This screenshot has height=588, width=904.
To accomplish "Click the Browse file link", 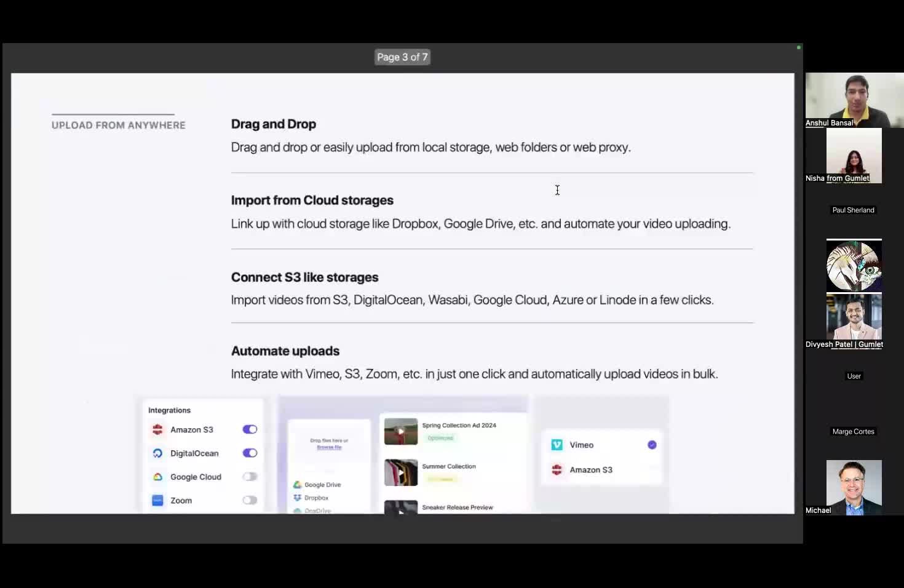I will point(329,447).
